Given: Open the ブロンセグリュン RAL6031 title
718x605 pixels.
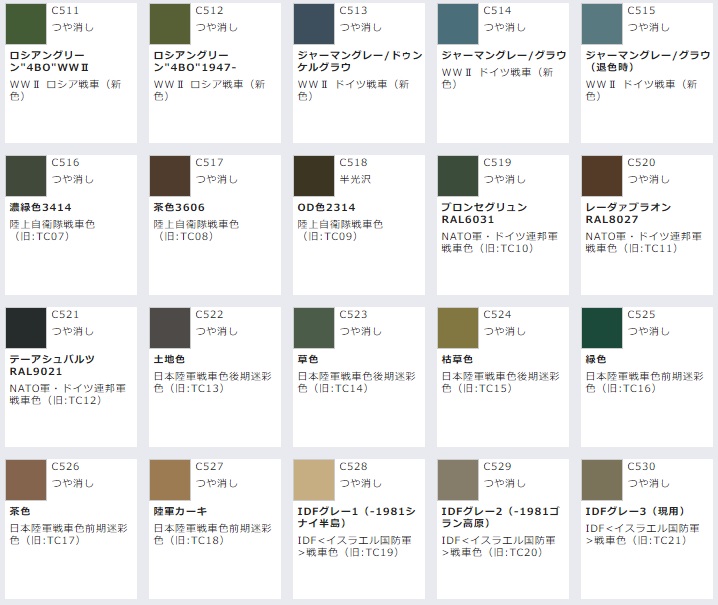Looking at the screenshot, I should [x=484, y=213].
